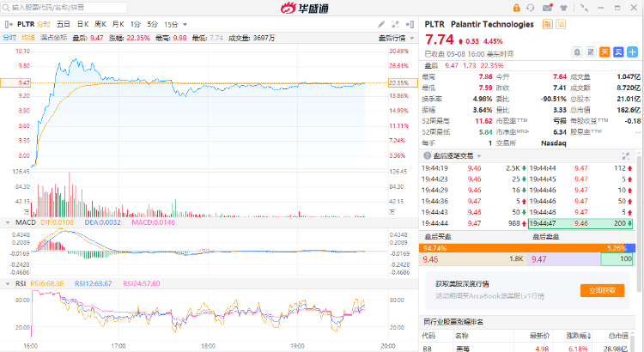
Task: Switch to 1分 chart tab
Action: [x=135, y=24]
